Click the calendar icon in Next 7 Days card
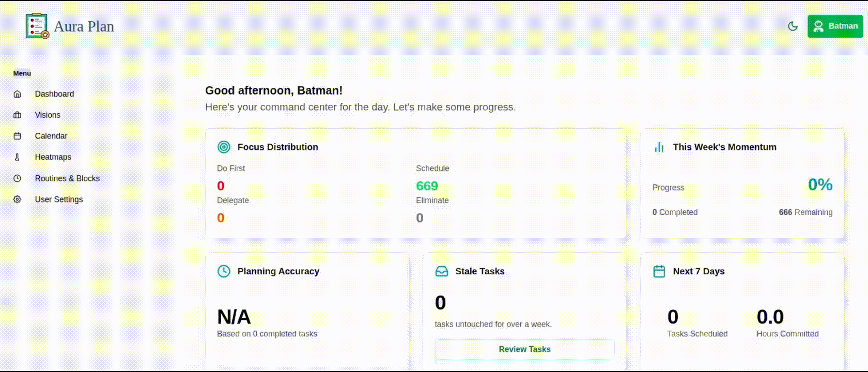 pos(659,271)
